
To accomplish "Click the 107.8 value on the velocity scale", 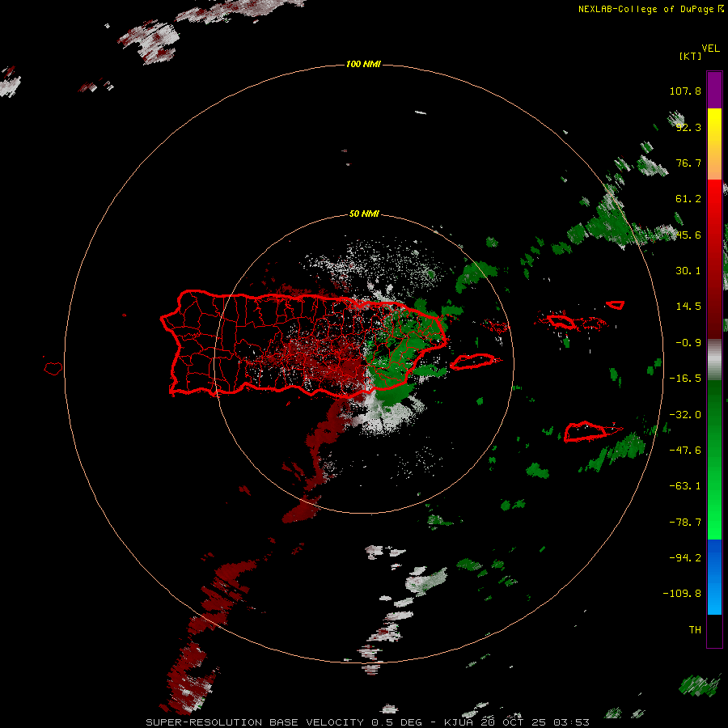I will (685, 91).
